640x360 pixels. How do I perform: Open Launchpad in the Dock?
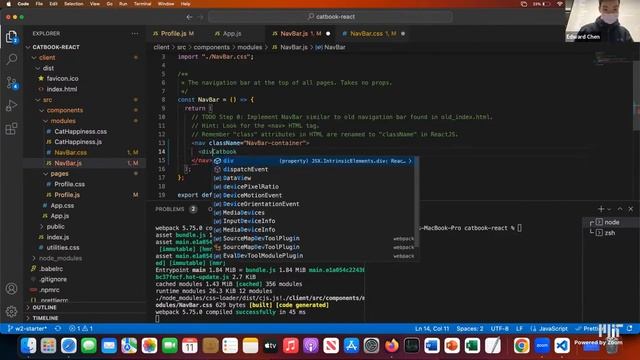pyautogui.click(x=48, y=346)
